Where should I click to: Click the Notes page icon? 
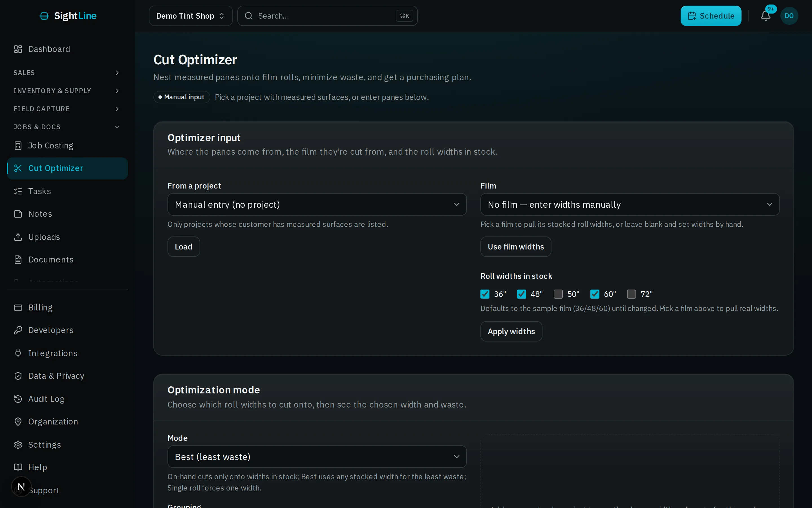point(18,214)
